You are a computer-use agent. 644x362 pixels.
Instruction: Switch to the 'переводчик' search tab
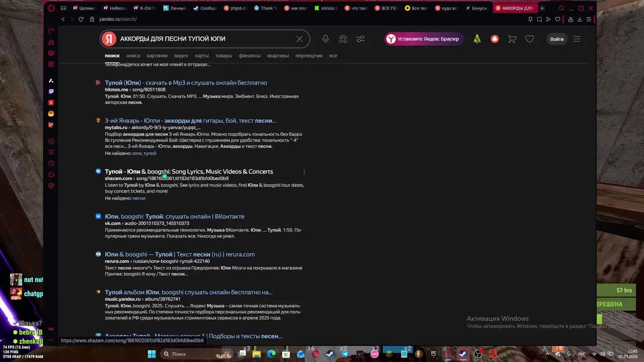(309, 56)
